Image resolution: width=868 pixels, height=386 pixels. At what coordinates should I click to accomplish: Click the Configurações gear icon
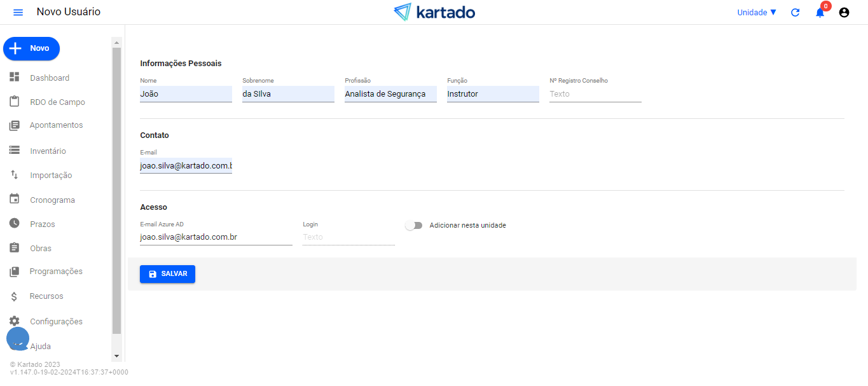(15, 321)
